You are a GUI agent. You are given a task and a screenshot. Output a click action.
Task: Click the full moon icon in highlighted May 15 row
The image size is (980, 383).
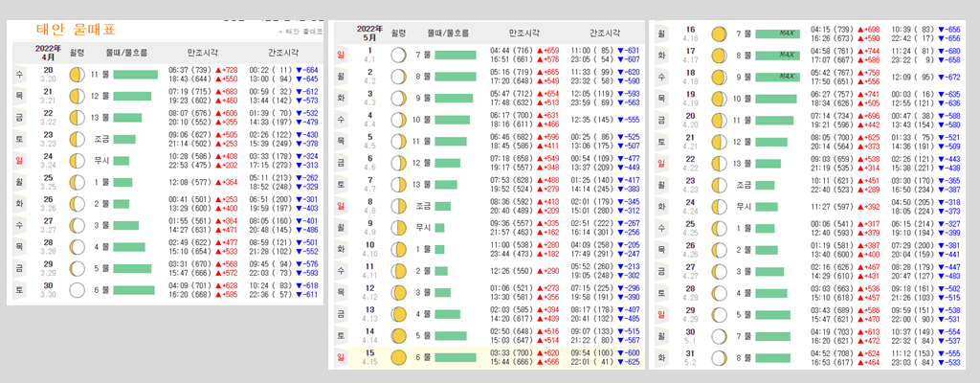398,357
